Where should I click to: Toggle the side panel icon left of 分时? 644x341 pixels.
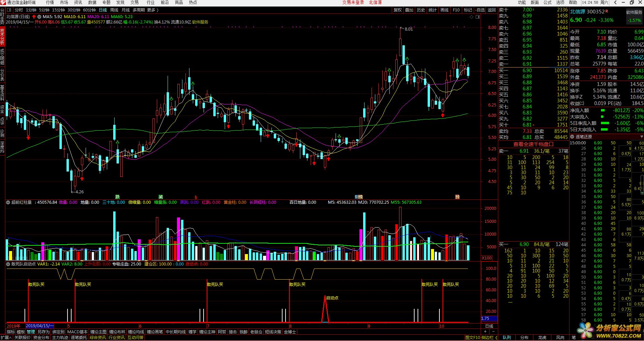pos(9,10)
